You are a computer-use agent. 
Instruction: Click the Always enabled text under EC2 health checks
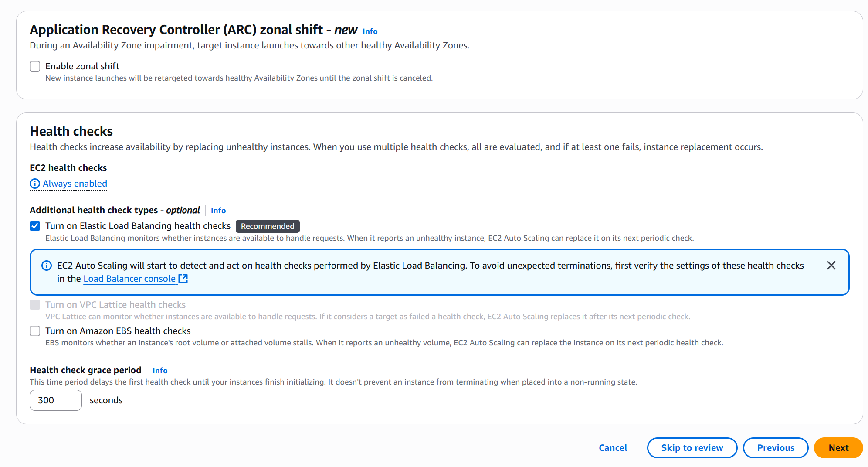point(75,184)
